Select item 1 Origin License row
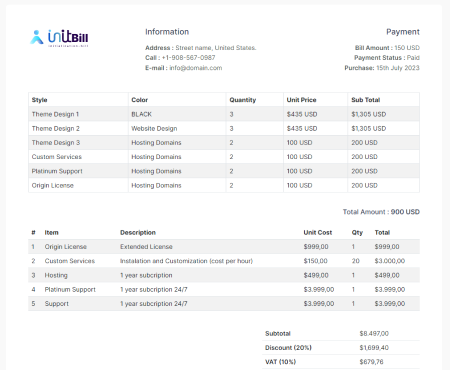Image resolution: width=450 pixels, height=370 pixels. click(224, 247)
